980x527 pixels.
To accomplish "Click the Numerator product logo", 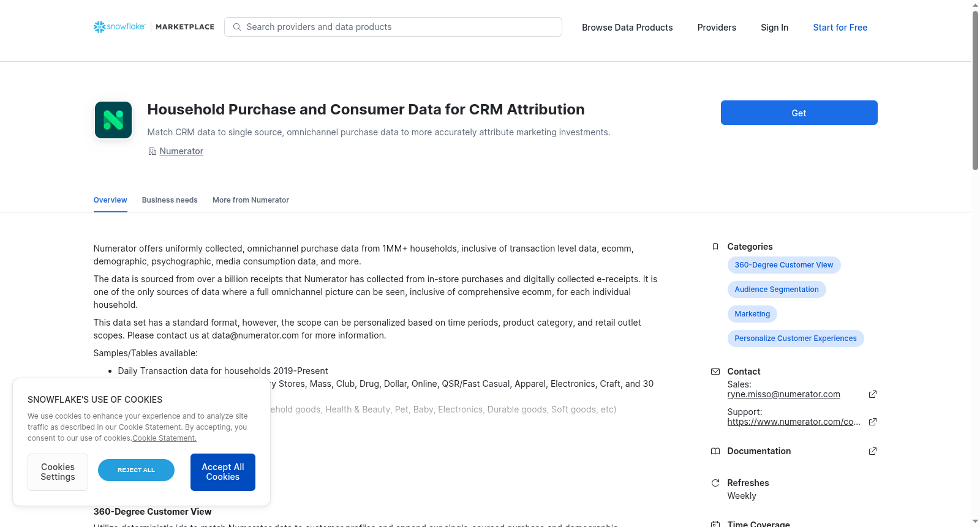I will (113, 120).
